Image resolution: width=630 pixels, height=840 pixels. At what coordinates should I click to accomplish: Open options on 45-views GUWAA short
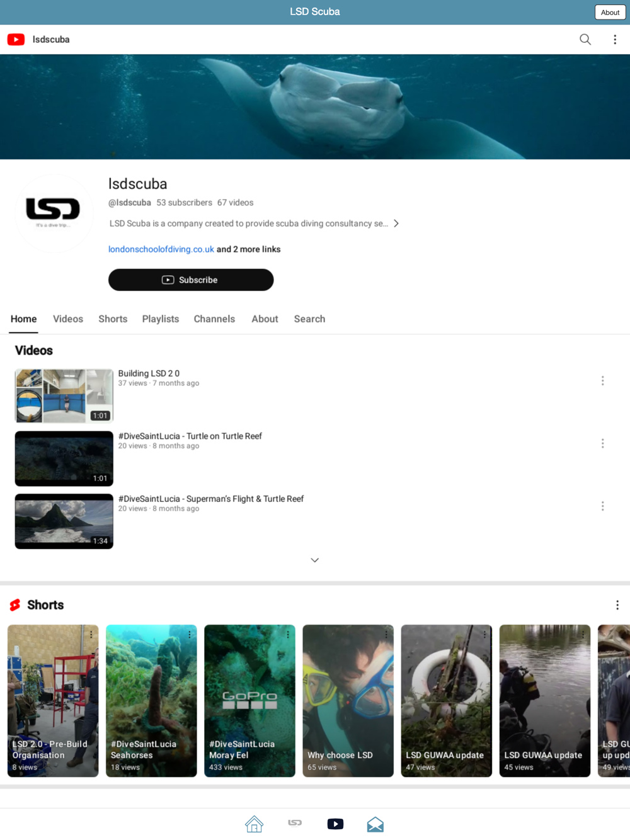[x=583, y=635]
